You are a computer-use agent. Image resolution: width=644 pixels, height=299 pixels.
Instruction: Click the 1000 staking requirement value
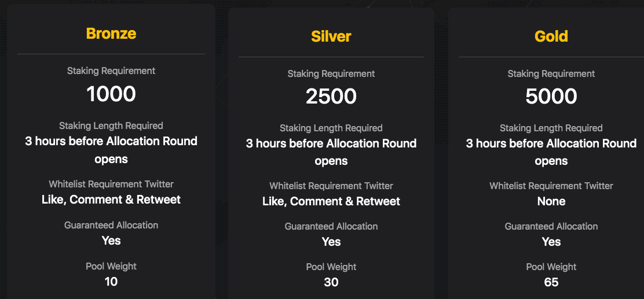coord(111,94)
